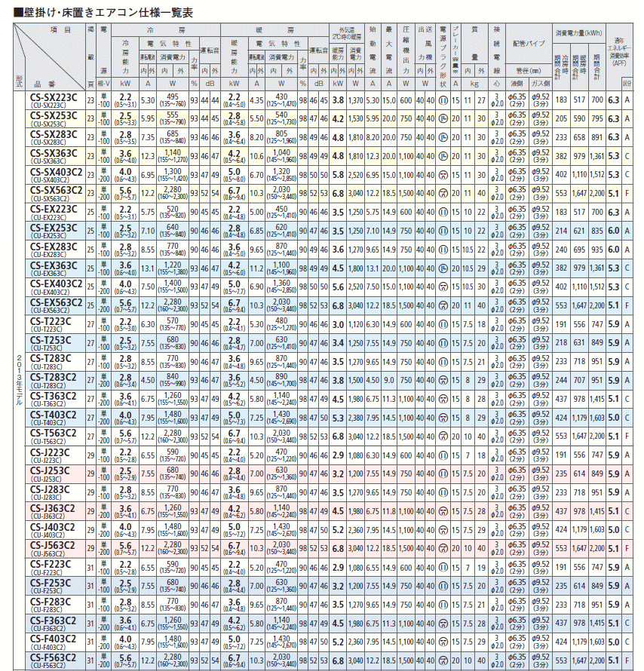Click the 品番 header label

(x=45, y=84)
